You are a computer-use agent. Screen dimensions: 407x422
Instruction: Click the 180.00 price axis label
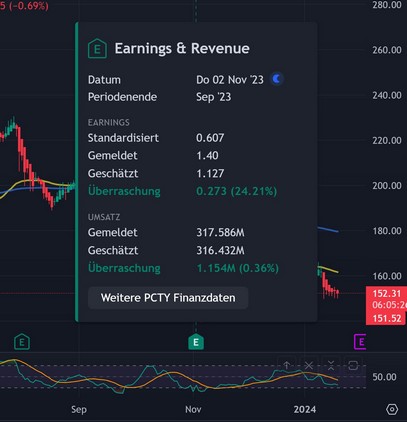point(387,231)
